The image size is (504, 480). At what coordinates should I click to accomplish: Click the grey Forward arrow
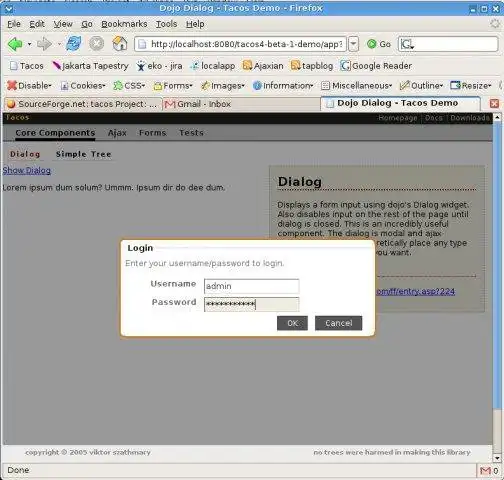point(44,44)
